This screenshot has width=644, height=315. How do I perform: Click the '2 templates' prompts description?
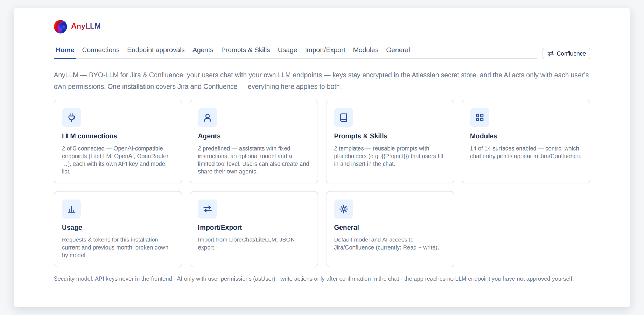coord(388,156)
